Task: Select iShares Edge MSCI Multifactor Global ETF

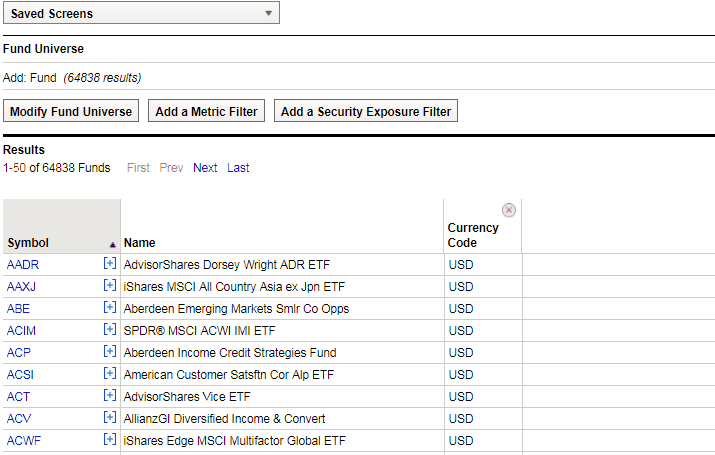Action: (234, 441)
